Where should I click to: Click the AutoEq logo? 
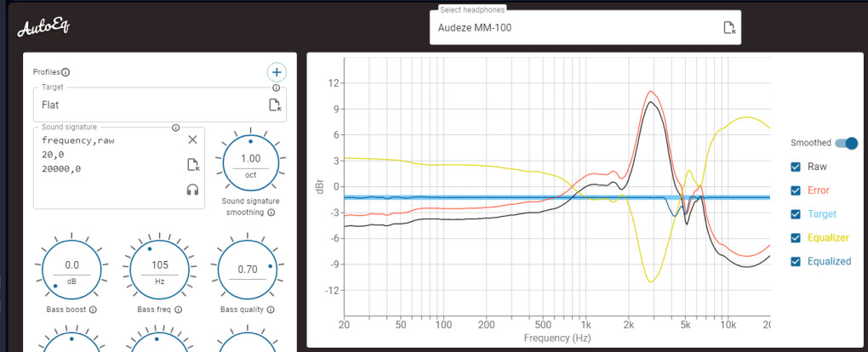pyautogui.click(x=43, y=28)
